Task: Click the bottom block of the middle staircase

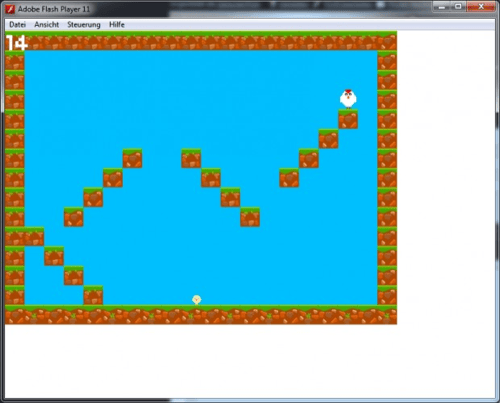Action: (250, 217)
